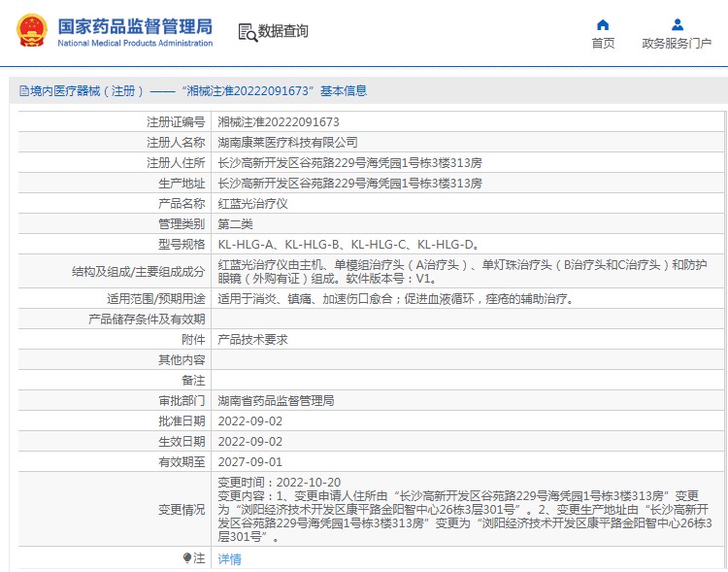Go to 首页 text link
Image resolution: width=728 pixels, height=572 pixels.
click(x=603, y=43)
